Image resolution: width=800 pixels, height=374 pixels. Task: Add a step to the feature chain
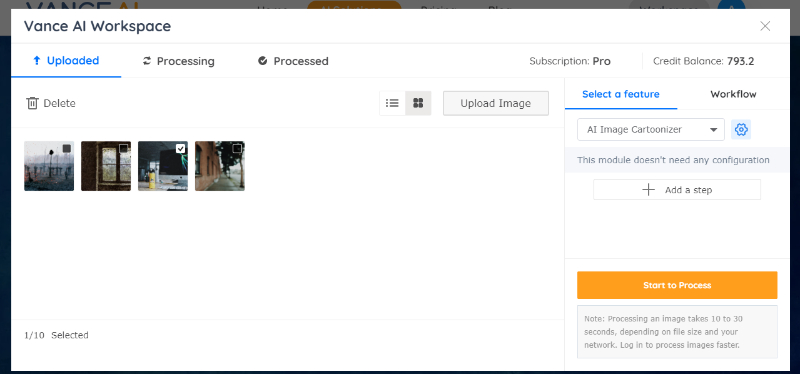pyautogui.click(x=677, y=190)
